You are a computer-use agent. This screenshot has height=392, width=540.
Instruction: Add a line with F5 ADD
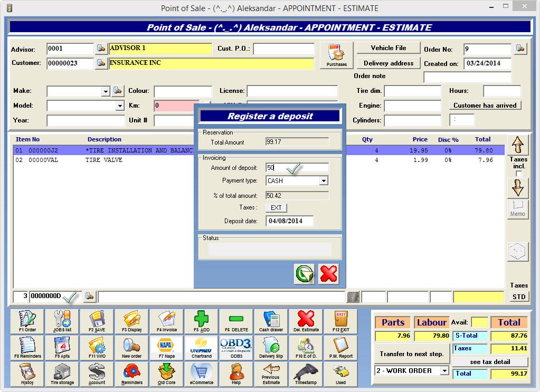click(202, 321)
